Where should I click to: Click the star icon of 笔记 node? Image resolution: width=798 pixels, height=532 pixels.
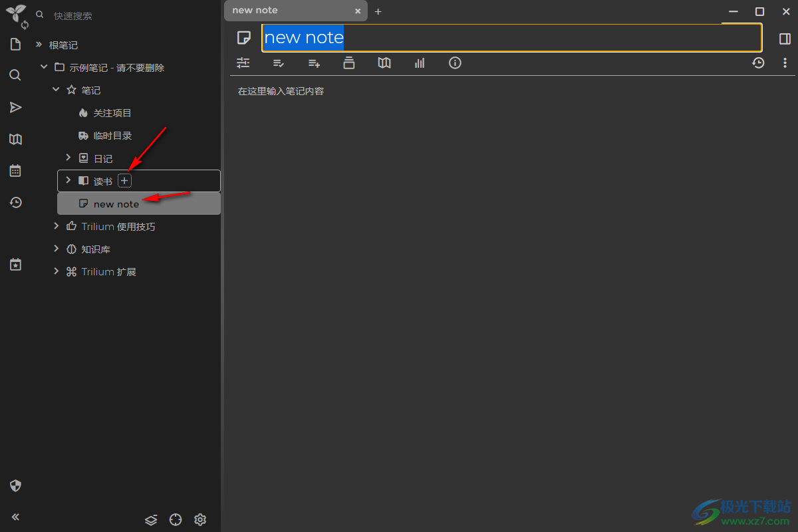click(x=71, y=90)
